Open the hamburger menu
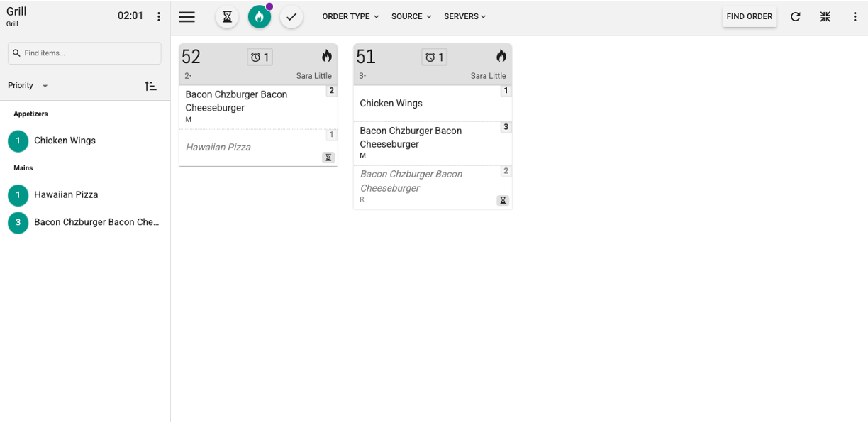Image resolution: width=868 pixels, height=423 pixels. pos(187,17)
